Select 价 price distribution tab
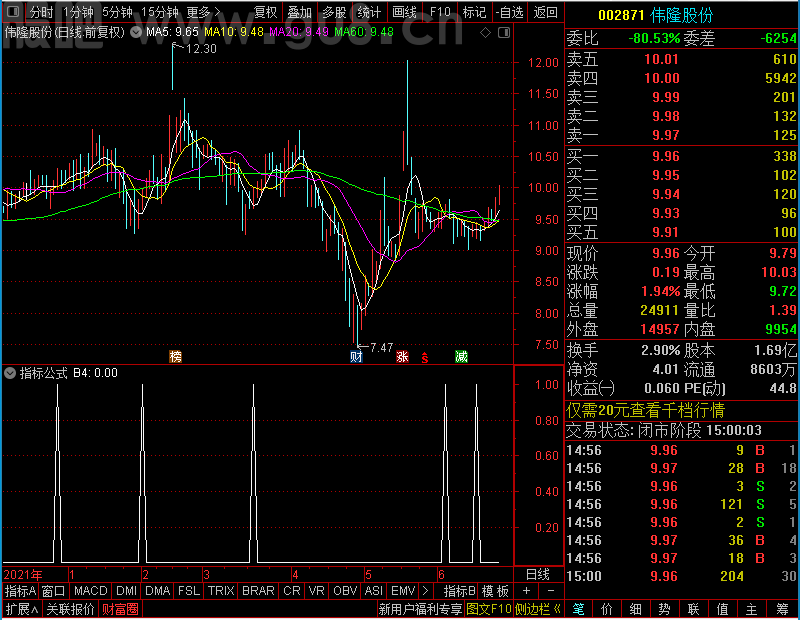The width and height of the screenshot is (800, 620). click(607, 609)
